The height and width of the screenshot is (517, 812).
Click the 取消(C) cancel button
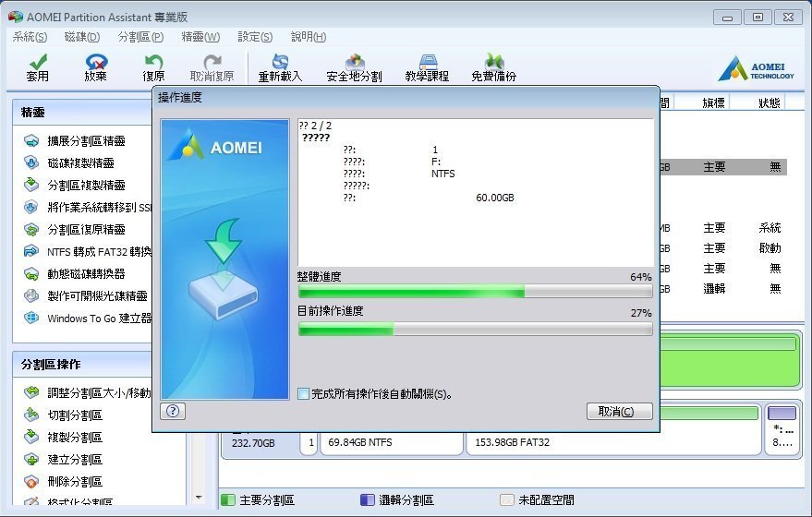pyautogui.click(x=619, y=412)
